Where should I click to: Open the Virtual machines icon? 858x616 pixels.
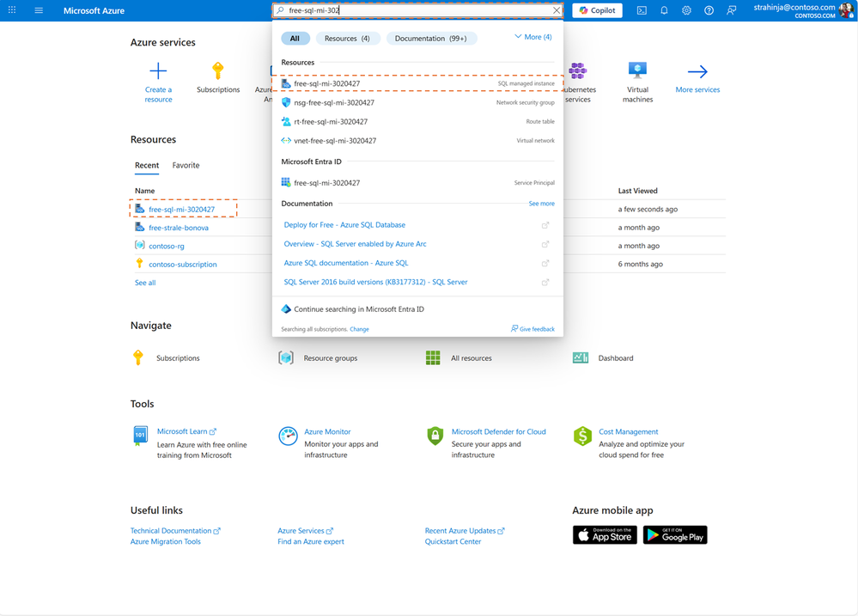point(637,71)
